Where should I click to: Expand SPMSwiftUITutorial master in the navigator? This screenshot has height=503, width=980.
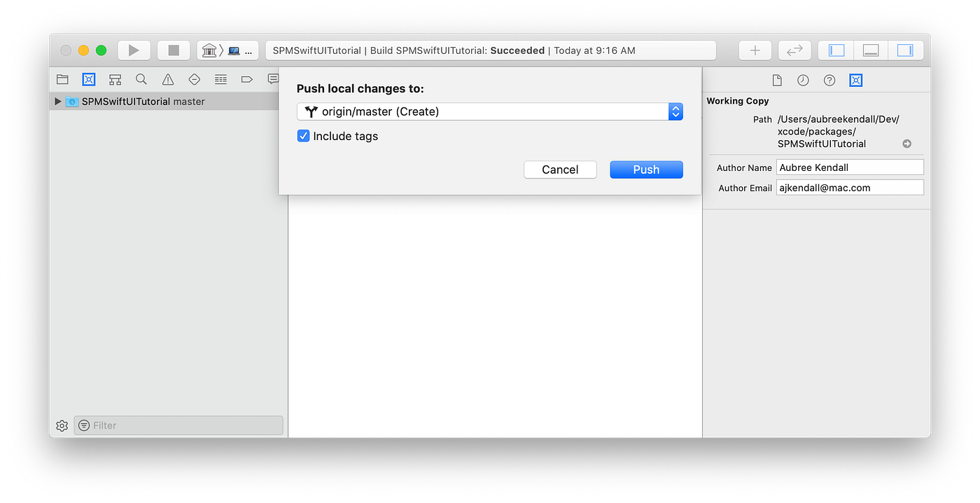[57, 101]
